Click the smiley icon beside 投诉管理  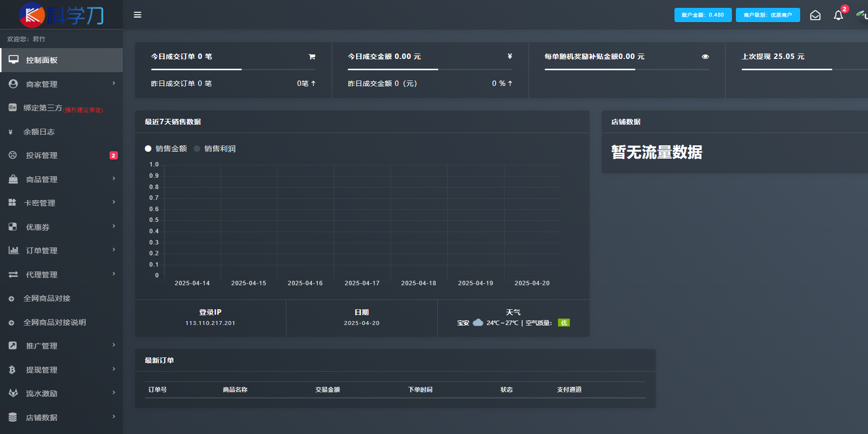[x=13, y=155]
